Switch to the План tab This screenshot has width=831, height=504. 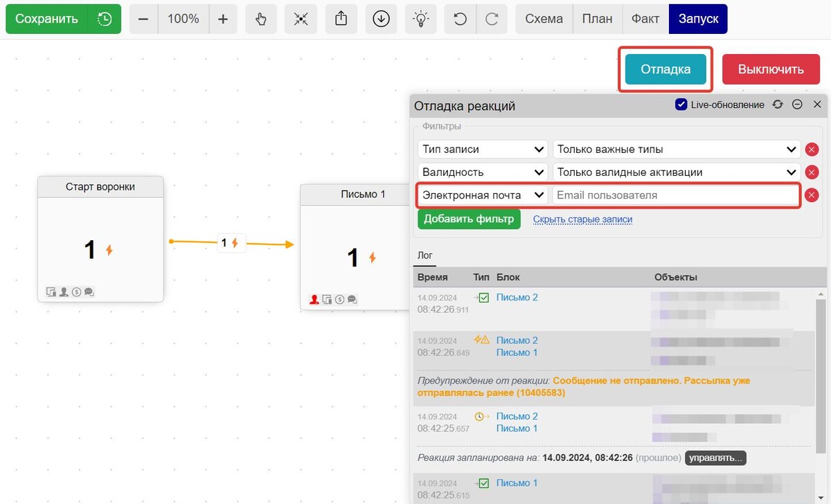pos(597,19)
